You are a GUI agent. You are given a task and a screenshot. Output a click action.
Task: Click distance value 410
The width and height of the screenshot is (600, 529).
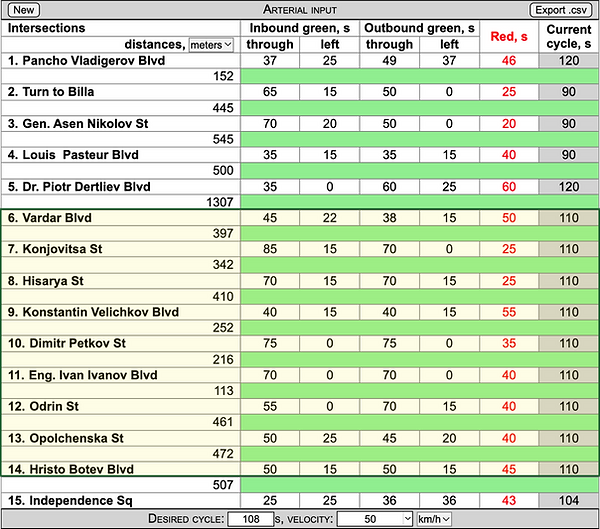coord(223,297)
